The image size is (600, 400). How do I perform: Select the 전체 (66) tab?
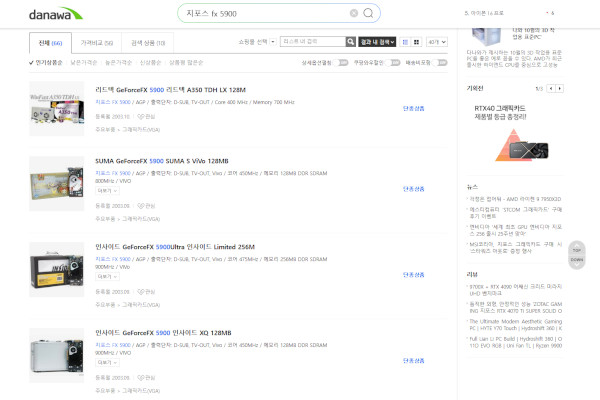click(x=50, y=43)
